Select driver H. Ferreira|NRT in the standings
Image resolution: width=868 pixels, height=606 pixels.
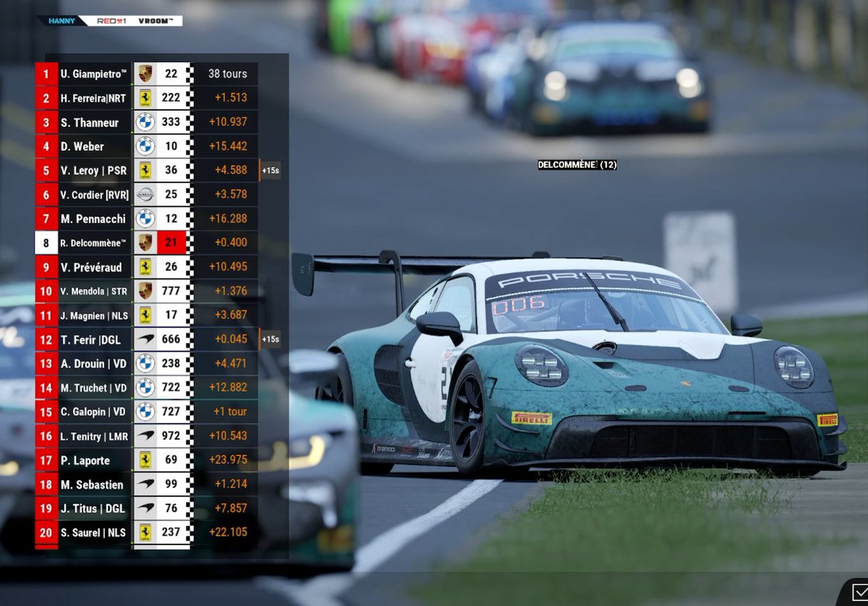[x=94, y=98]
